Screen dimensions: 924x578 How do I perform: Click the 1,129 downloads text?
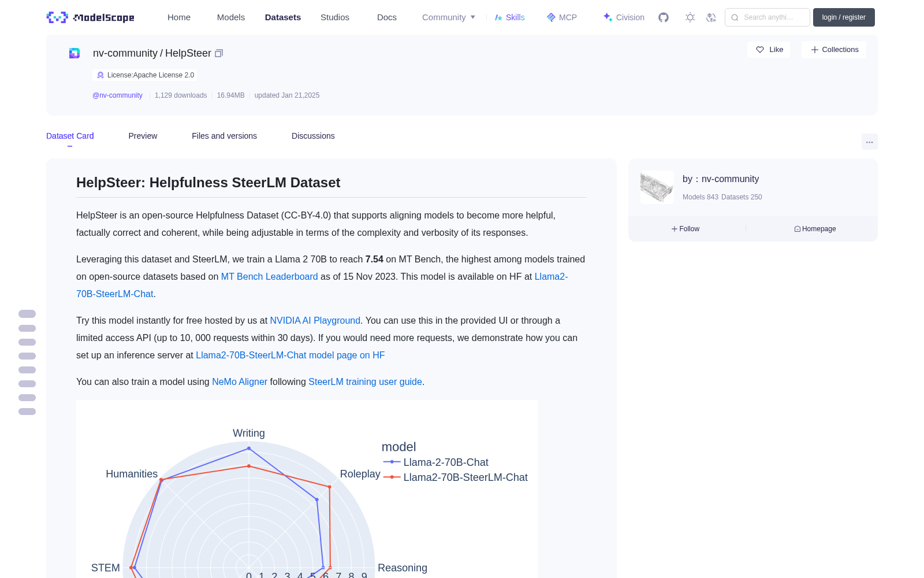pos(181,95)
